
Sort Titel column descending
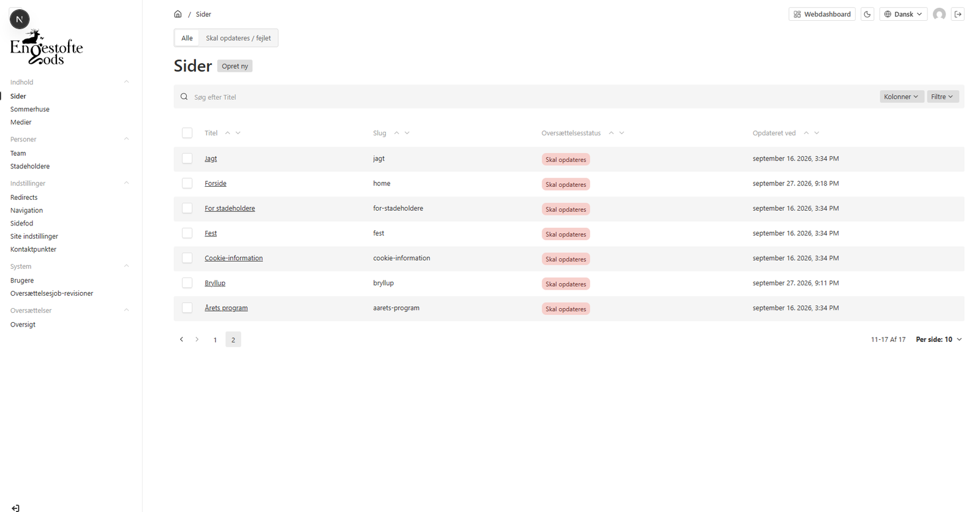coord(238,133)
